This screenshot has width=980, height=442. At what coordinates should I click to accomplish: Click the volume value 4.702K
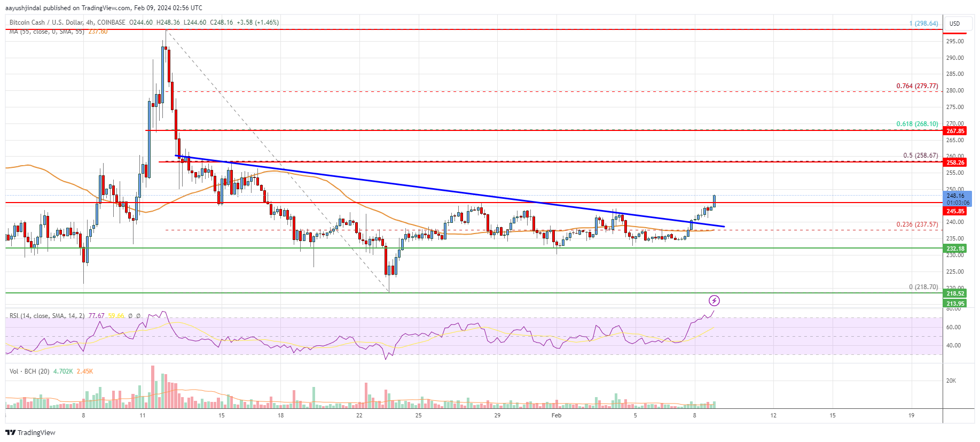[x=63, y=371]
